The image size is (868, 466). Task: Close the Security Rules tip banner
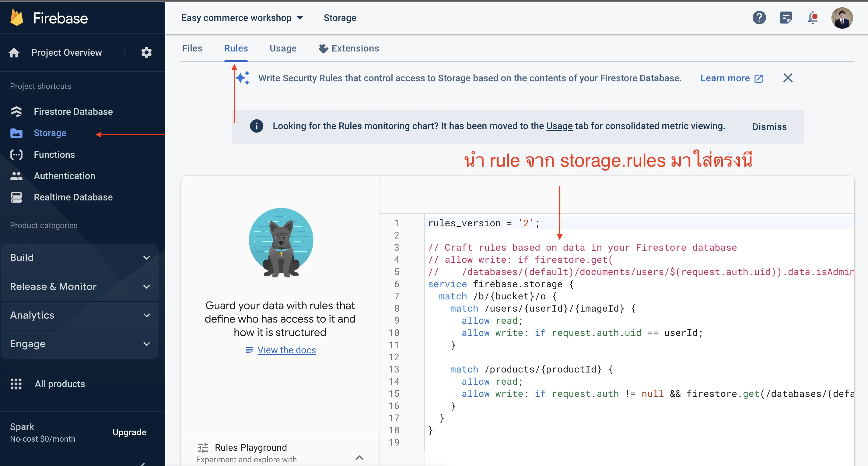click(x=787, y=78)
